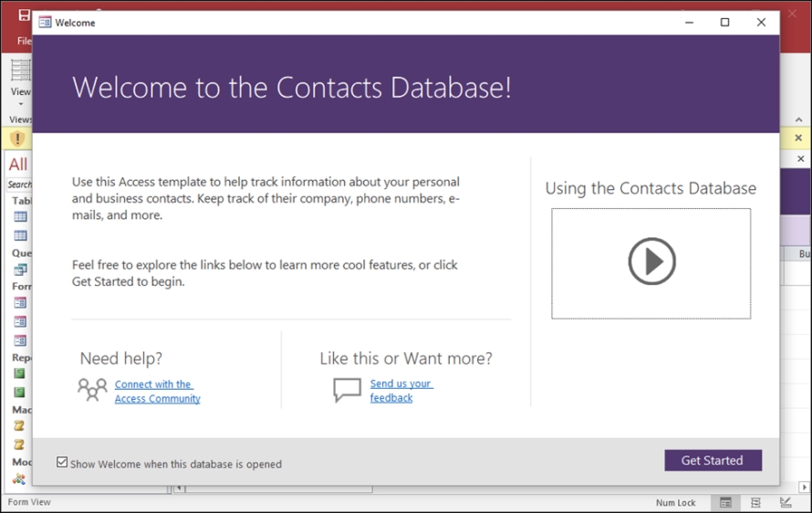This screenshot has width=812, height=513.
Task: Click the security warning shield icon
Action: [x=17, y=139]
